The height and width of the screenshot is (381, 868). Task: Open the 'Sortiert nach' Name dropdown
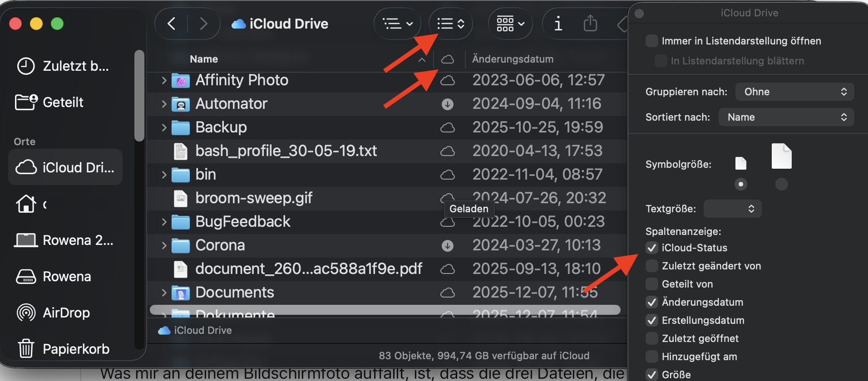786,117
